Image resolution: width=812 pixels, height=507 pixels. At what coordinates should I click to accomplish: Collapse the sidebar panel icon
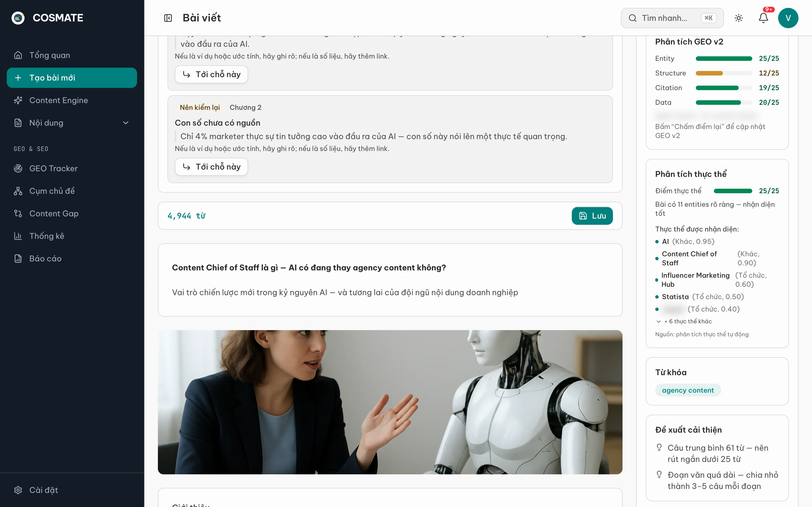pyautogui.click(x=168, y=18)
